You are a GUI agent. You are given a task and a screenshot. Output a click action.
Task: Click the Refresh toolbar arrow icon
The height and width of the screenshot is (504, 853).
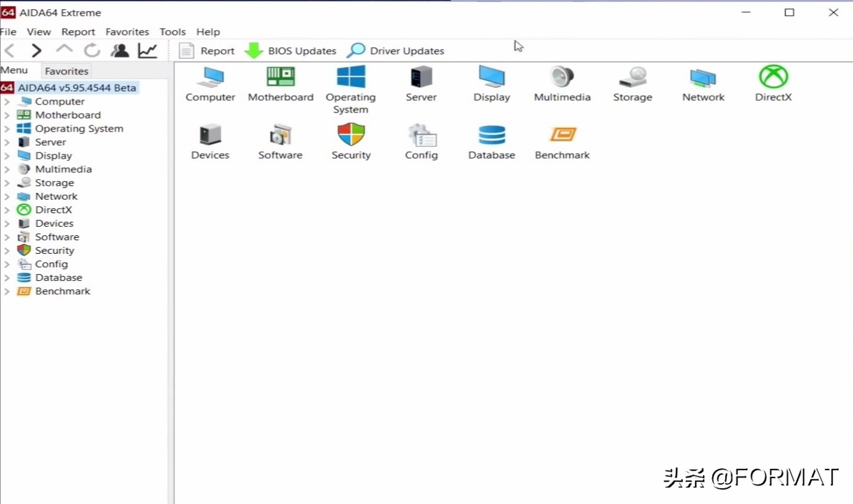(92, 50)
